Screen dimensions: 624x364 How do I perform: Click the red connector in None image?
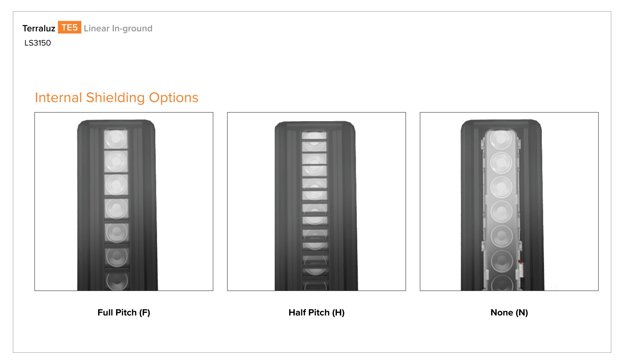(x=521, y=268)
